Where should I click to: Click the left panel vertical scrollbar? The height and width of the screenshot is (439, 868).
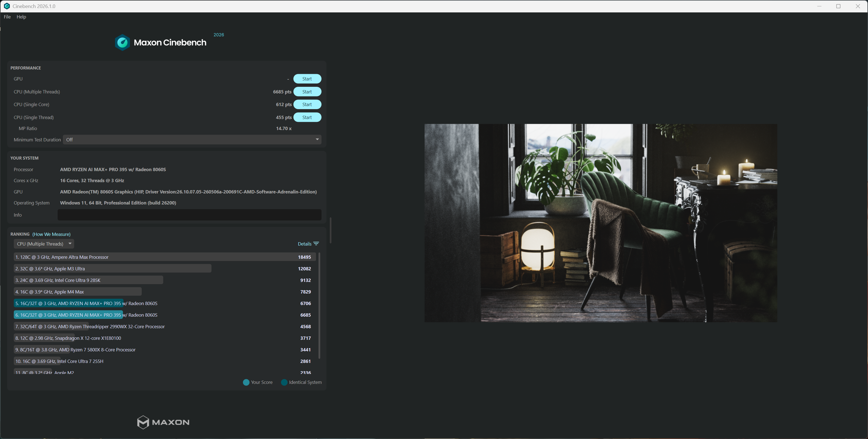point(331,230)
